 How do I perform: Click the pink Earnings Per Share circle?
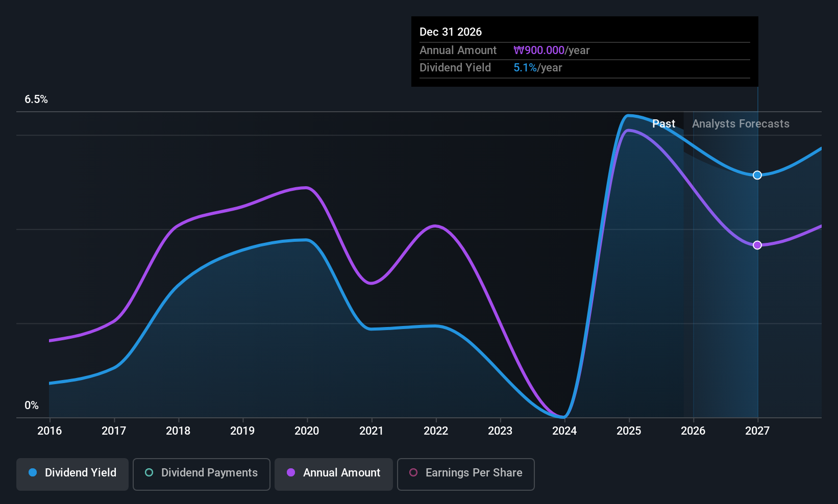[x=413, y=472]
